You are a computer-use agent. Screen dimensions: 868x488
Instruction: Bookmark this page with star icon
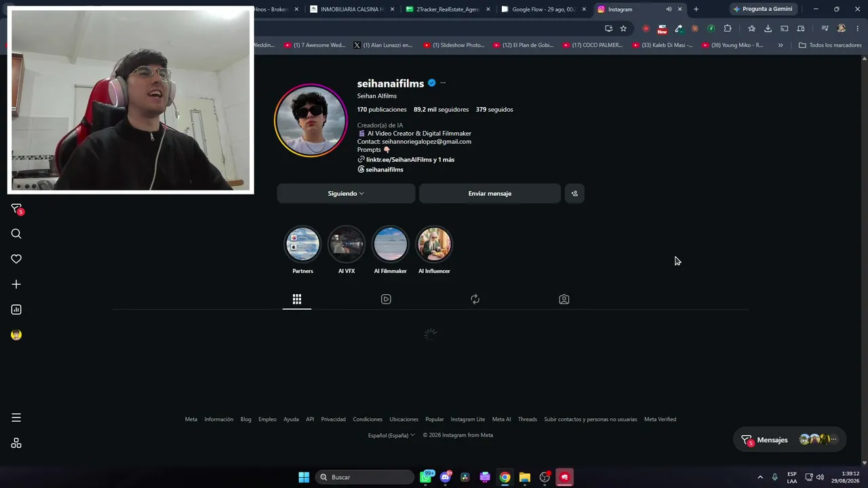coord(623,28)
